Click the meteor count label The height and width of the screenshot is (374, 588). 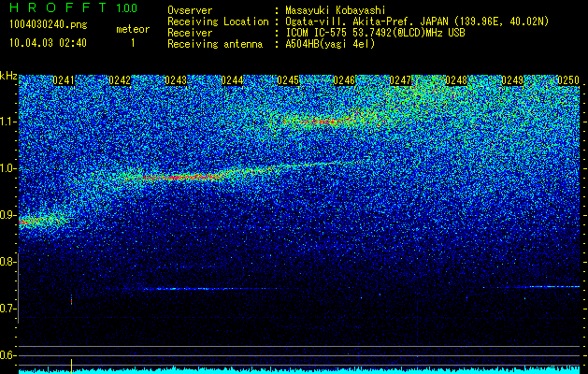tap(133, 29)
